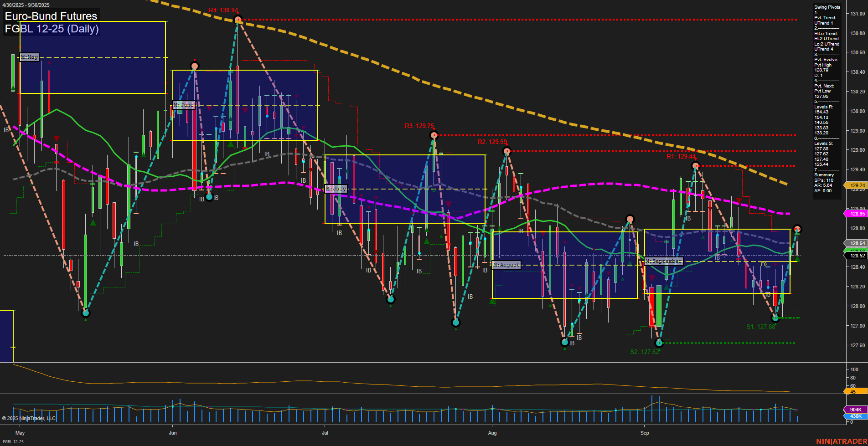Click the blue 436K volume marker on axis

click(856, 416)
